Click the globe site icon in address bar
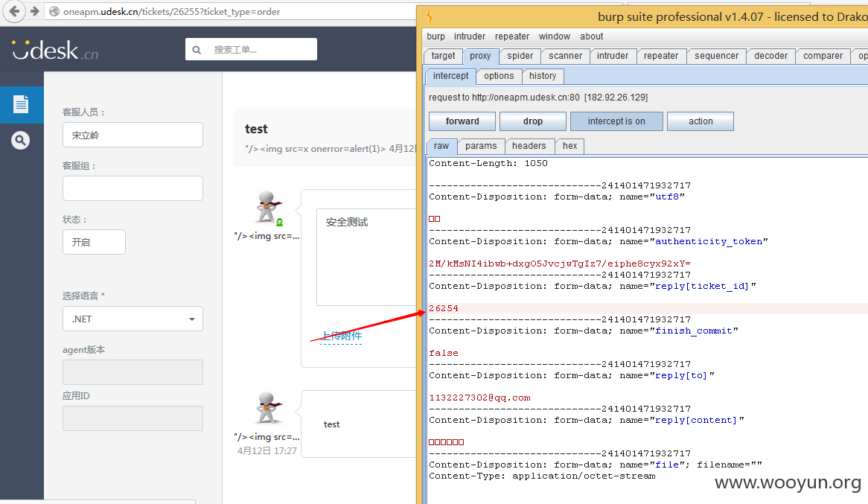 [54, 12]
